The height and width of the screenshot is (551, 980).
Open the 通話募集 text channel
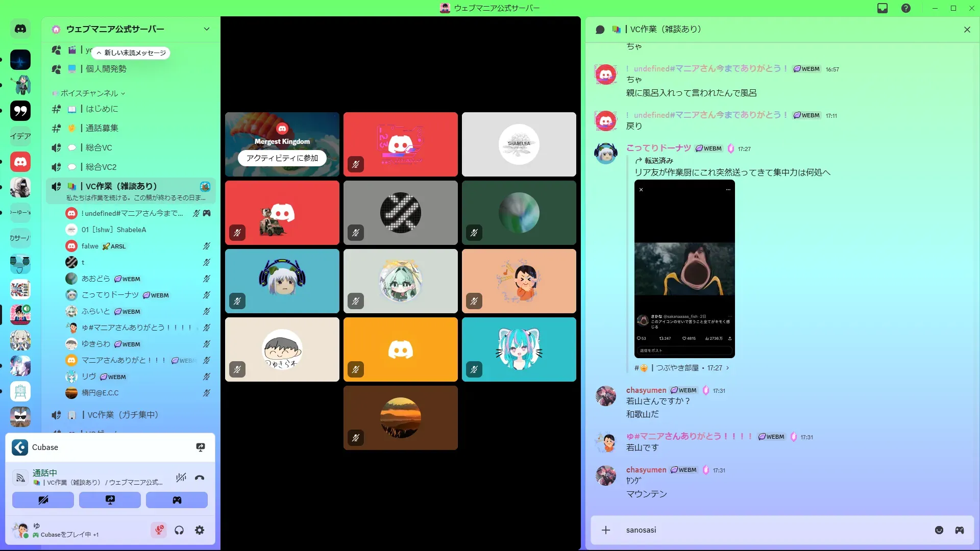pyautogui.click(x=102, y=128)
